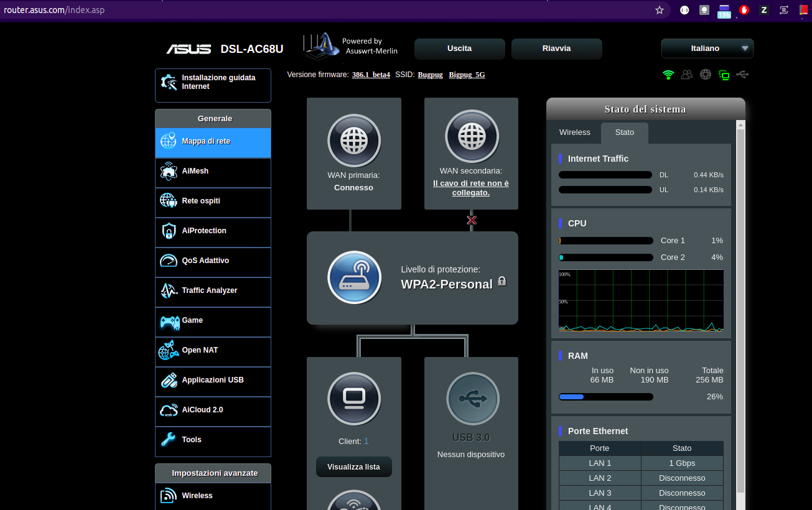
Task: Click the RAM usage progress bar
Action: pos(606,397)
